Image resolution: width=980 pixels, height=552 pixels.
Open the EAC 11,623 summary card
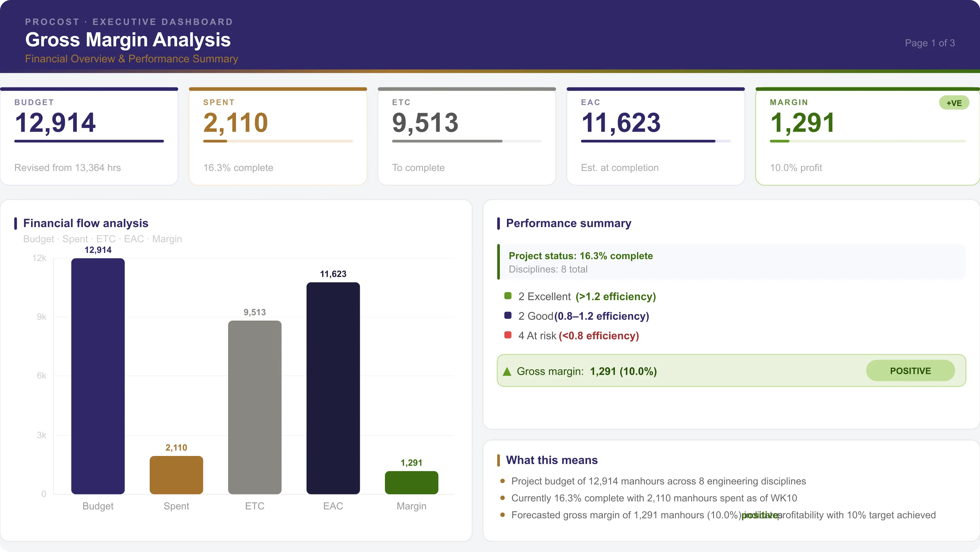655,137
